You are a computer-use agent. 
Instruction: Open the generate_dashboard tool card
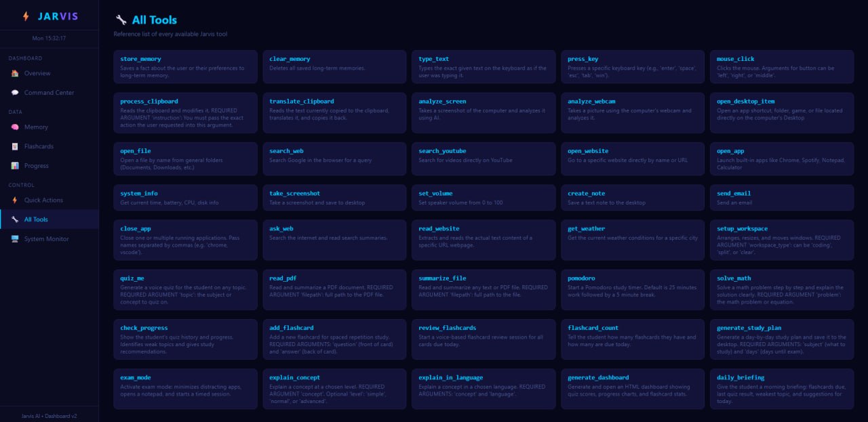[x=633, y=389]
